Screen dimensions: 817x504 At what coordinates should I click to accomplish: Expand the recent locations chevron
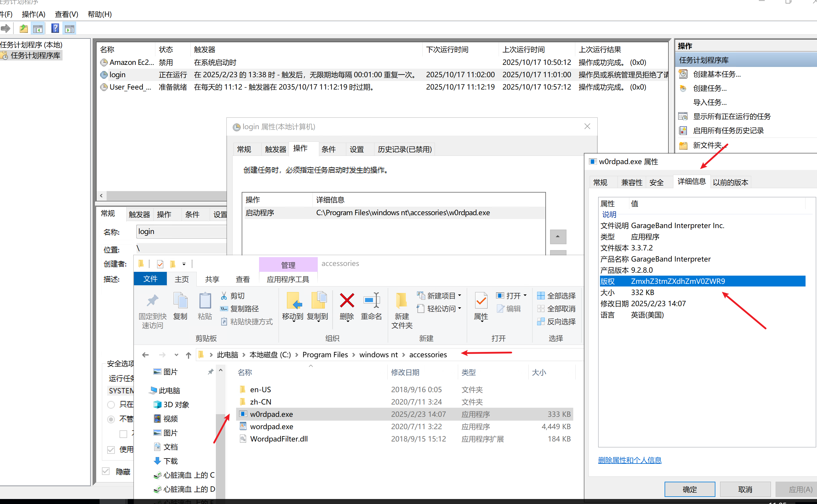(176, 355)
